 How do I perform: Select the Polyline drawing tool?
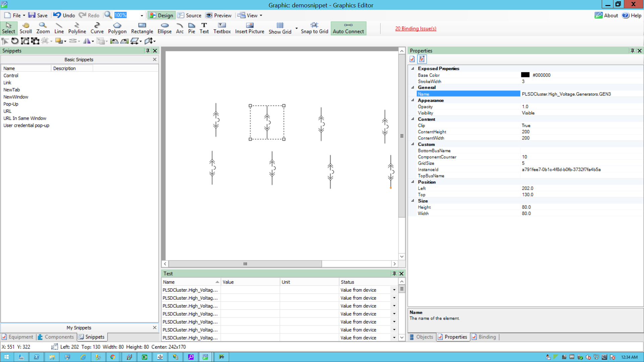77,28
